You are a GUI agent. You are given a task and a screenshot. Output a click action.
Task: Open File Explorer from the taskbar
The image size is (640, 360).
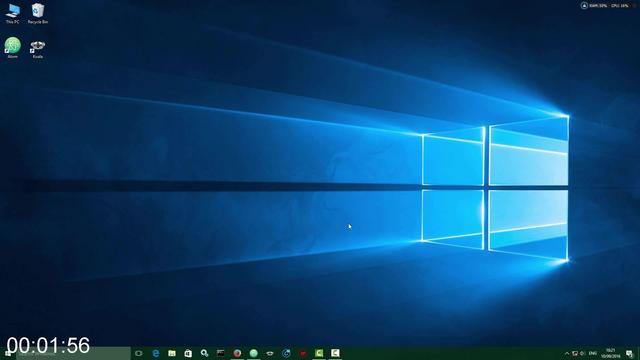pos(172,353)
